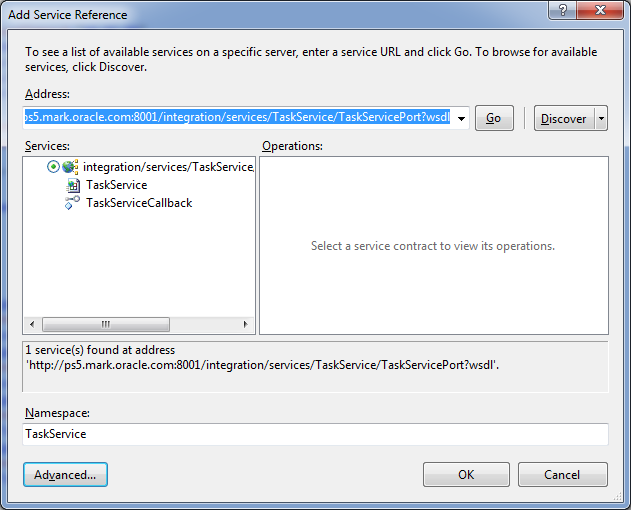Select the integration/services/TaskService tree node label
This screenshot has width=631, height=510.
click(x=168, y=167)
